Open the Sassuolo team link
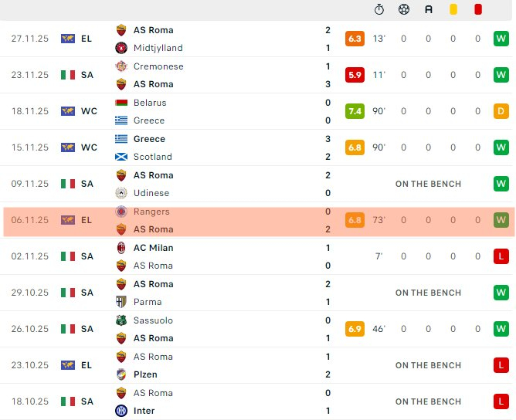 [x=153, y=320]
